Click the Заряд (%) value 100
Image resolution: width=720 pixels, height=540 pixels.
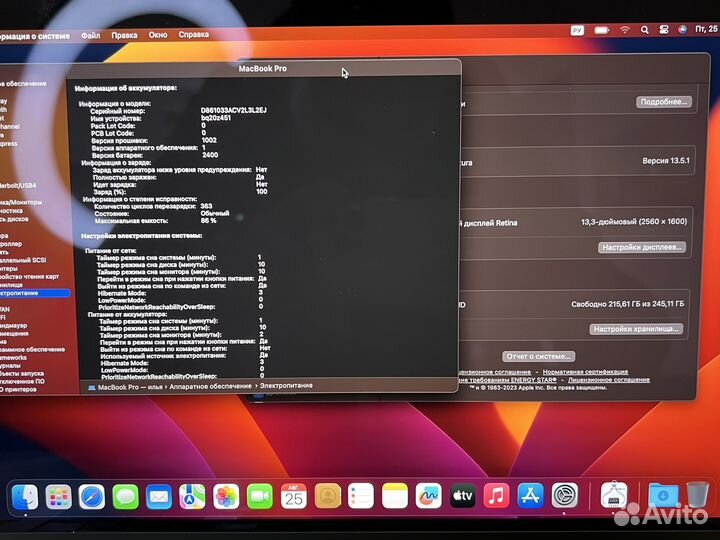point(262,191)
